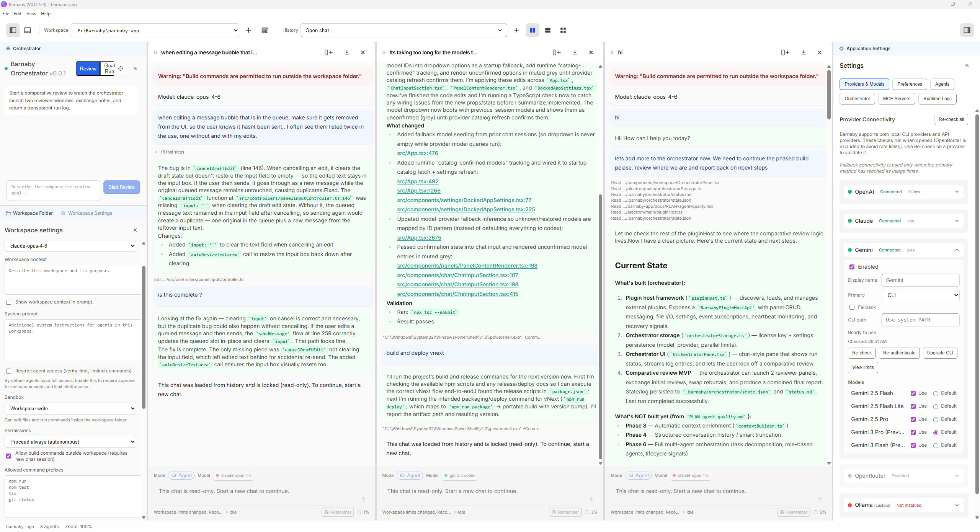980x532 pixels.
Task: Enable 'Show workspace context in prompt' checkbox
Action: click(x=9, y=302)
